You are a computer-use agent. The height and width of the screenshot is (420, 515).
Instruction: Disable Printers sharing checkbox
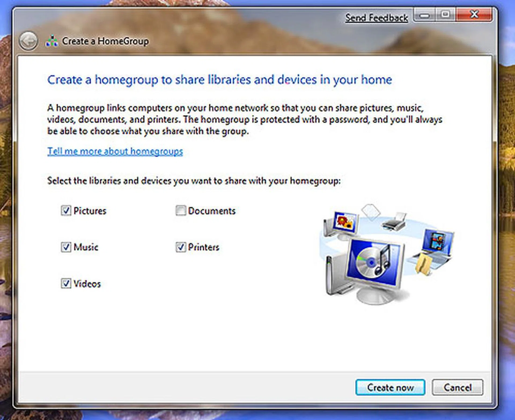(181, 247)
